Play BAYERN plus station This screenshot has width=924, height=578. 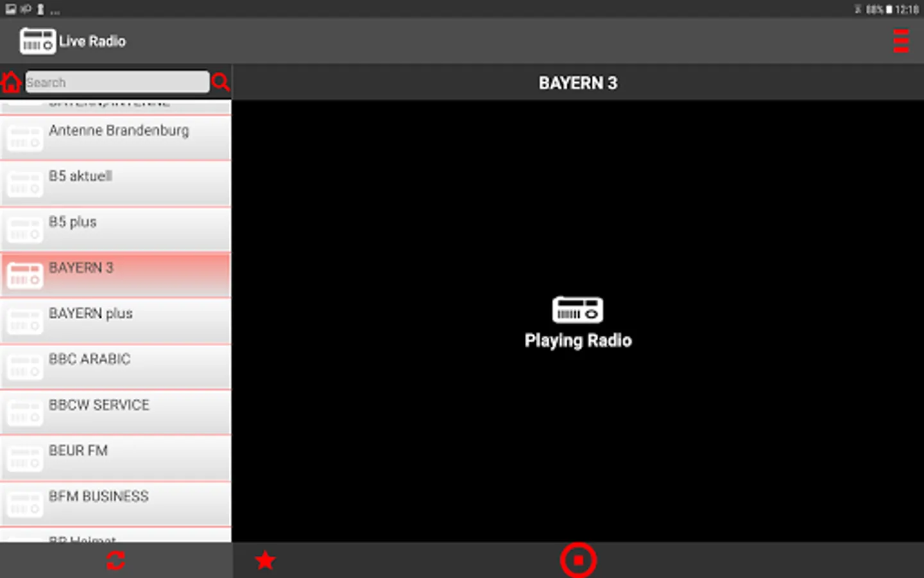click(x=116, y=321)
